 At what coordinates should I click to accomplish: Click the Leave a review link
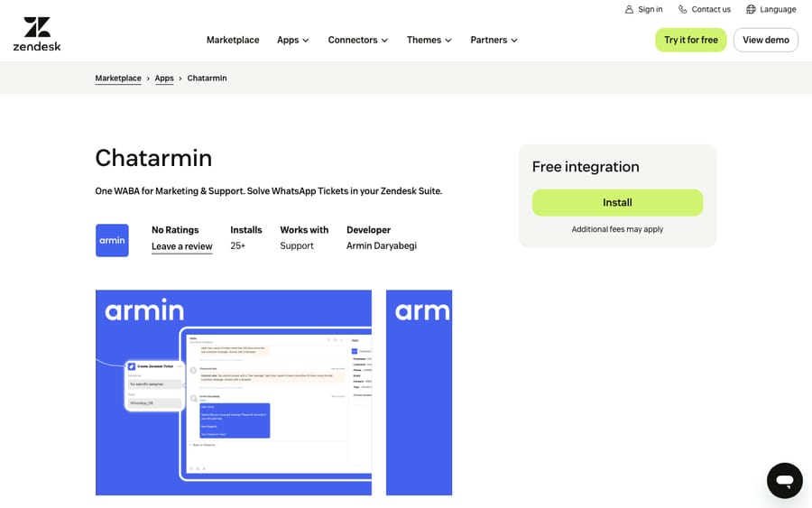[181, 246]
